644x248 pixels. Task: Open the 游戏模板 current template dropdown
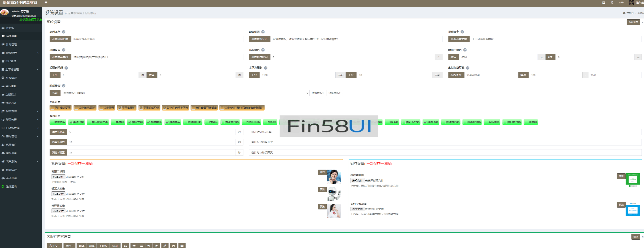185,93
